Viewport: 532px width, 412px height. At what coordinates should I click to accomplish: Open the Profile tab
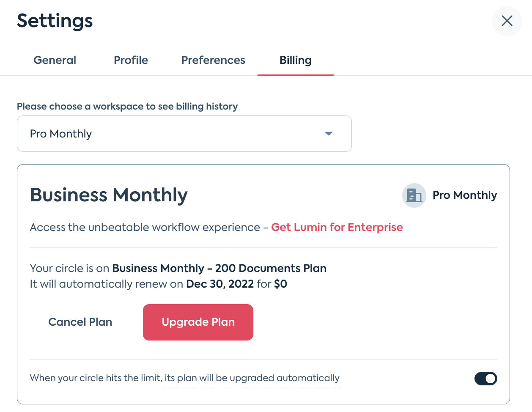(x=131, y=60)
